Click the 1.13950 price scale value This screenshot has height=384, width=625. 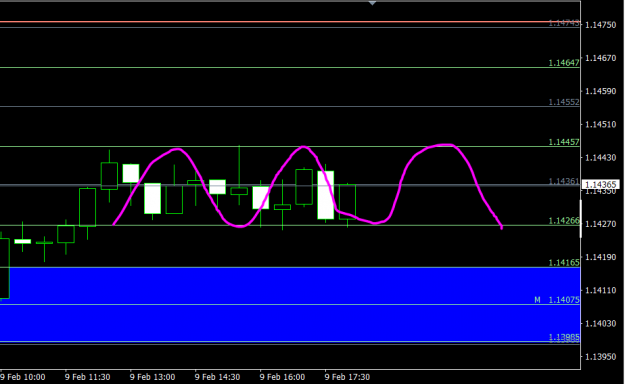(601, 356)
